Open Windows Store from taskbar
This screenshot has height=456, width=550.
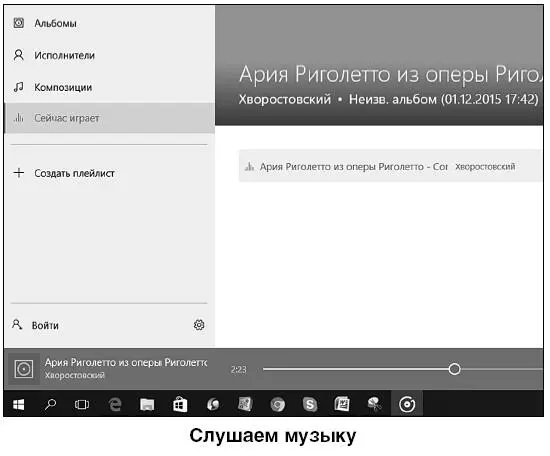tap(180, 404)
